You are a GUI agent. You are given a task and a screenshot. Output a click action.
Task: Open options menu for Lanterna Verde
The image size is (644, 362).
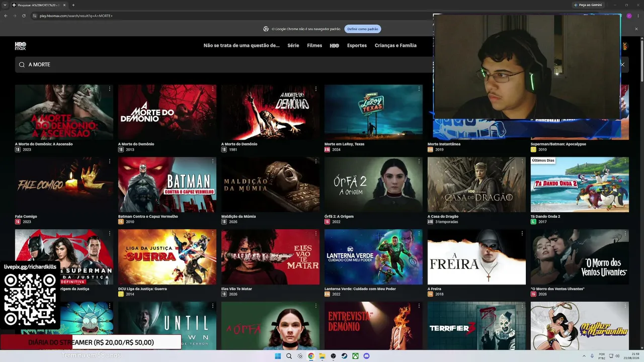[419, 233]
